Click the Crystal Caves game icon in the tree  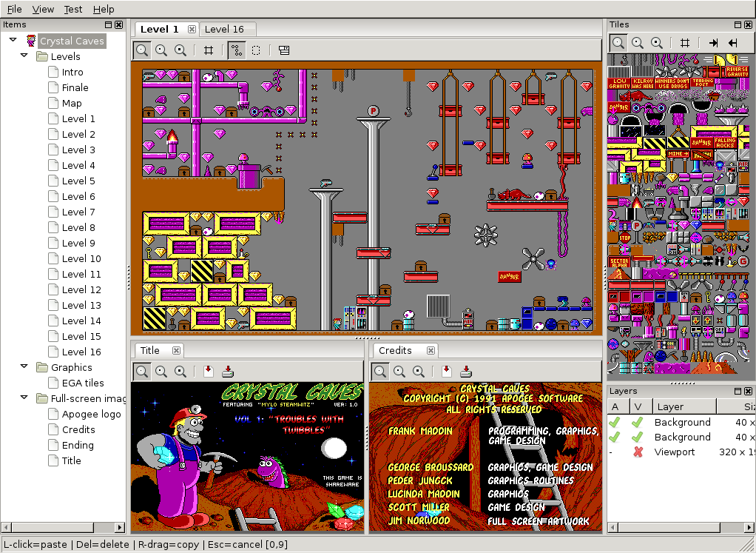click(31, 41)
